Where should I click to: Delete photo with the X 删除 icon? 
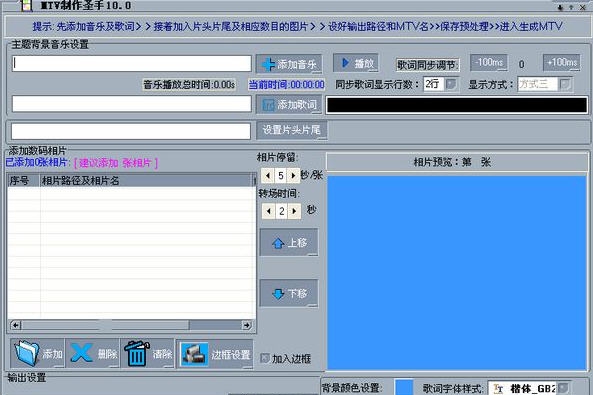coord(93,353)
